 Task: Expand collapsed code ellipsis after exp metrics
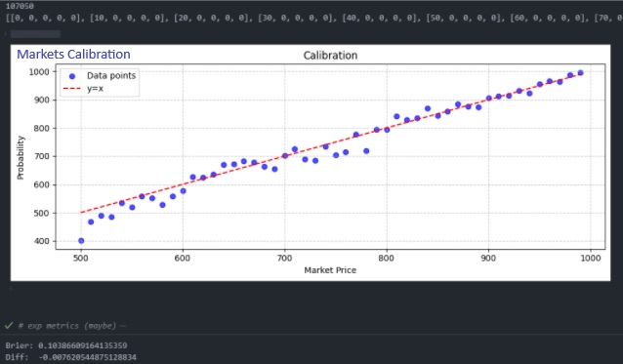point(123,326)
